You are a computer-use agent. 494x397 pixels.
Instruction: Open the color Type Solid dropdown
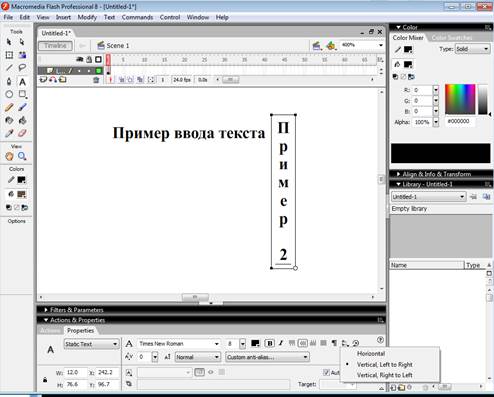pyautogui.click(x=472, y=49)
